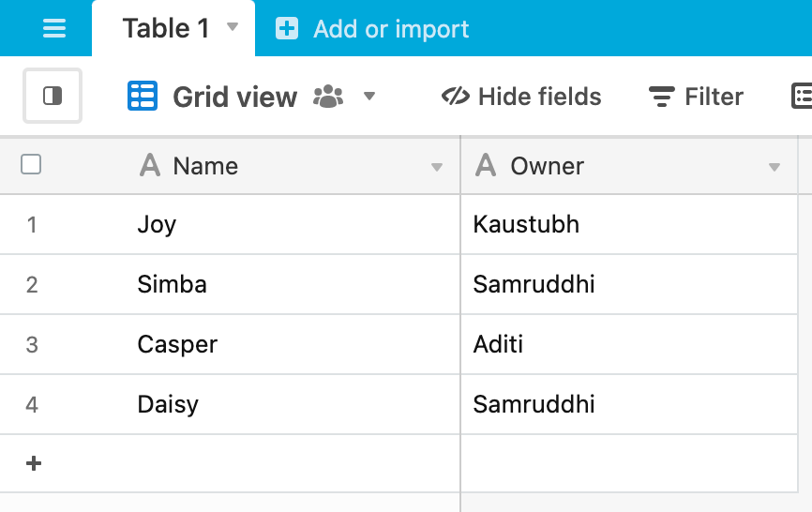Select the Owner cell containing Aditi
Viewport: 812px width, 512px height.
[628, 344]
